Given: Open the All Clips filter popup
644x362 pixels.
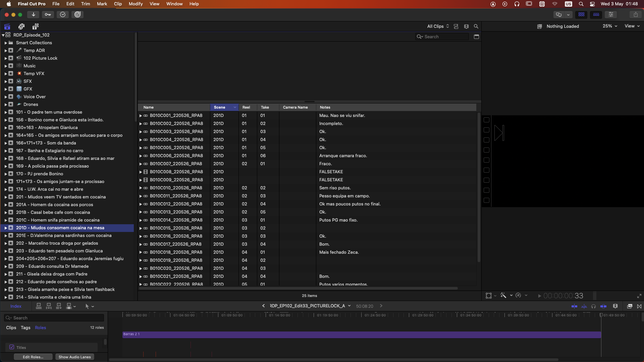Looking at the screenshot, I should pyautogui.click(x=438, y=26).
